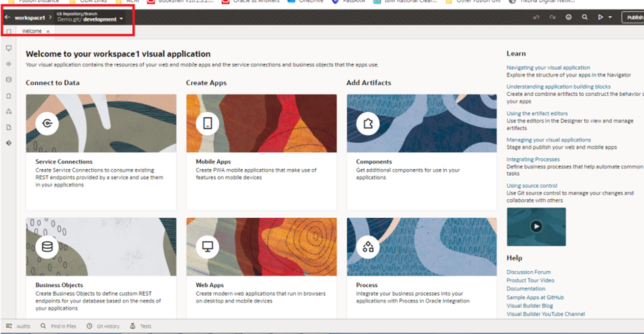Click the search magnifier in header
This screenshot has width=644, height=334.
(x=585, y=17)
